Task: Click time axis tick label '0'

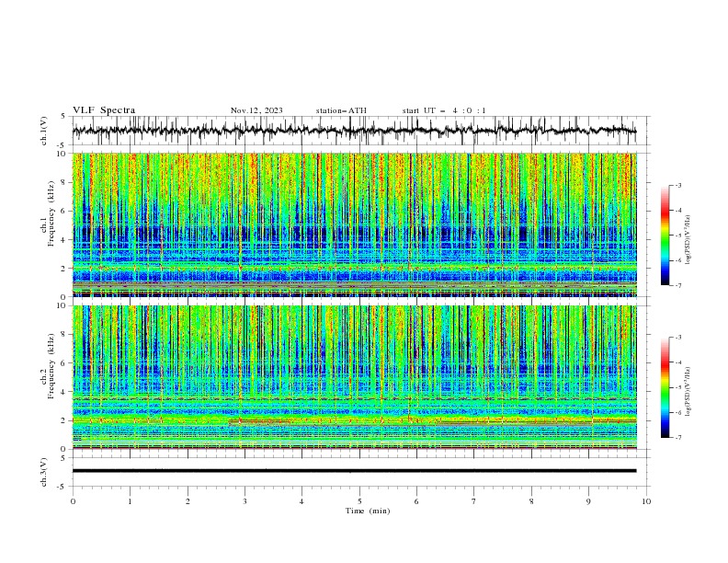Action: point(73,501)
